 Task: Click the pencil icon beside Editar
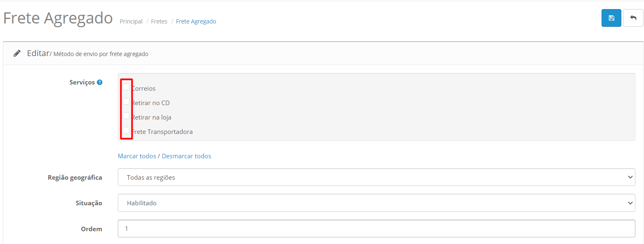pos(17,53)
